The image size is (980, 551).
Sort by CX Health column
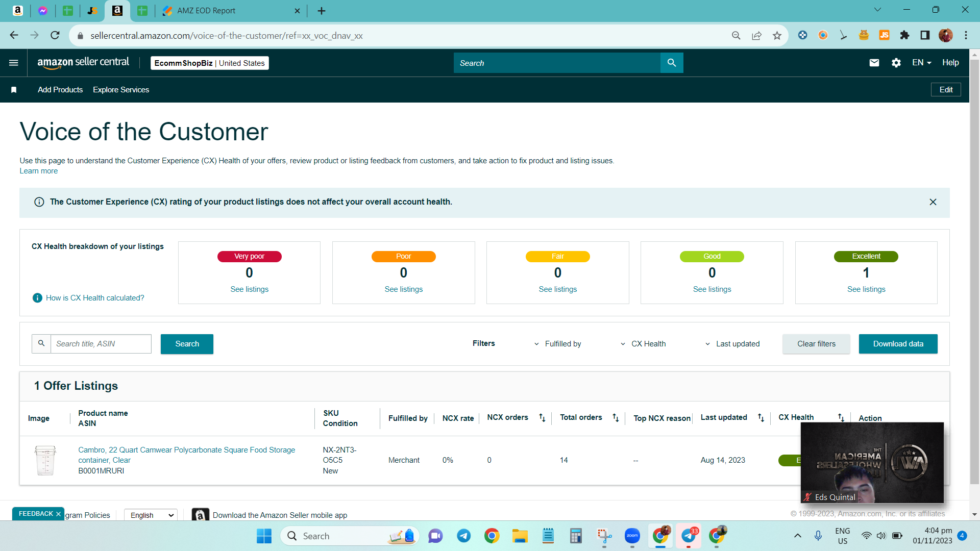(841, 418)
